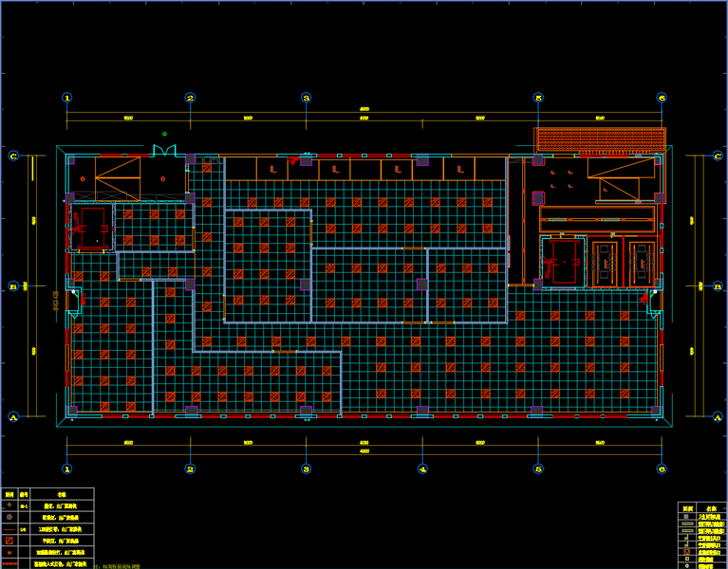Click the orange hatched canopy block at top right

click(600, 141)
